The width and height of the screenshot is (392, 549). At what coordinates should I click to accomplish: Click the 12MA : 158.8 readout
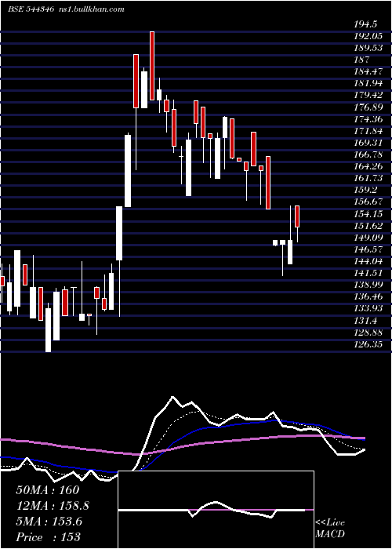point(53,506)
